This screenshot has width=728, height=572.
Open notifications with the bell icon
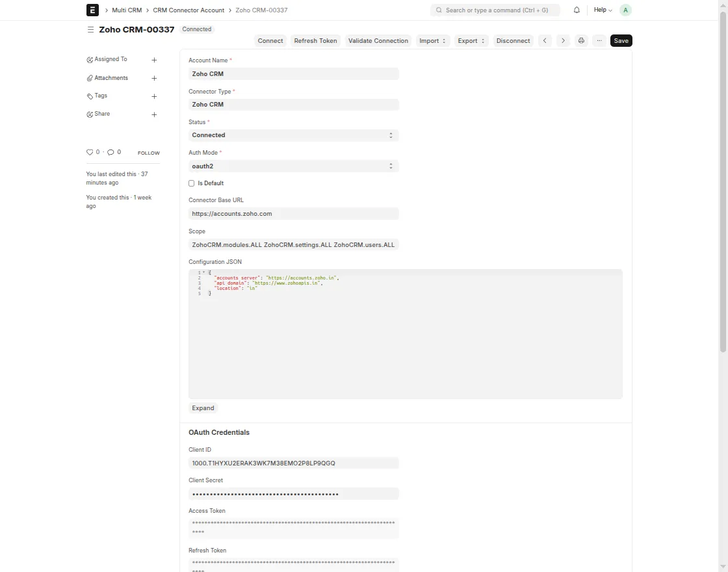click(x=576, y=10)
